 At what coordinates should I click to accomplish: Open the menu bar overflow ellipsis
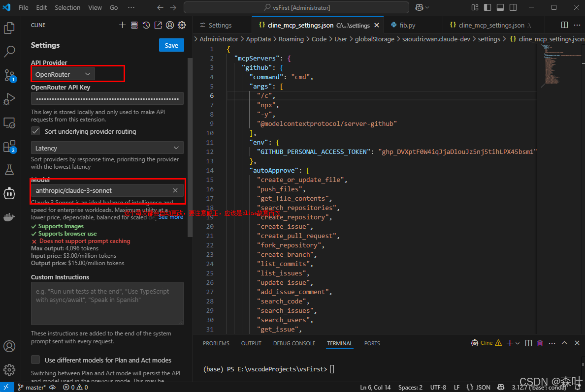click(x=131, y=7)
